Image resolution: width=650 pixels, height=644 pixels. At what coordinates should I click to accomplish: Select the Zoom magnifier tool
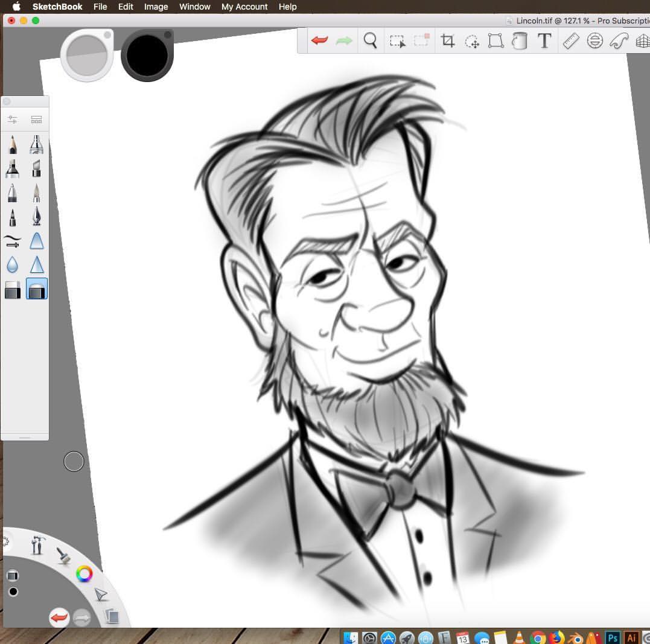pos(370,40)
